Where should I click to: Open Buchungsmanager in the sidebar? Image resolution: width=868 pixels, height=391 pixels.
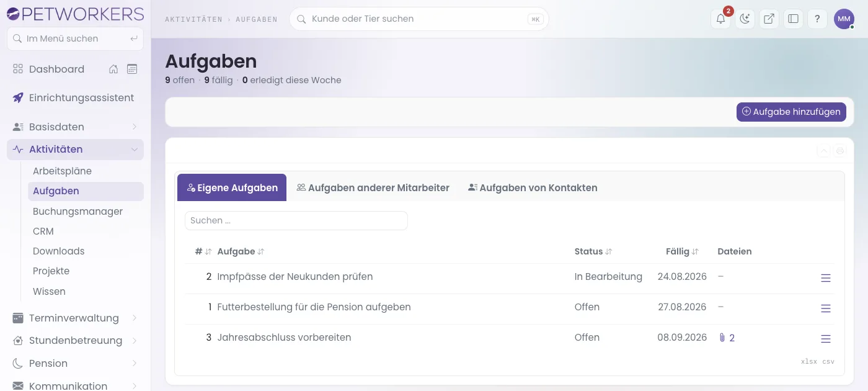tap(86, 211)
